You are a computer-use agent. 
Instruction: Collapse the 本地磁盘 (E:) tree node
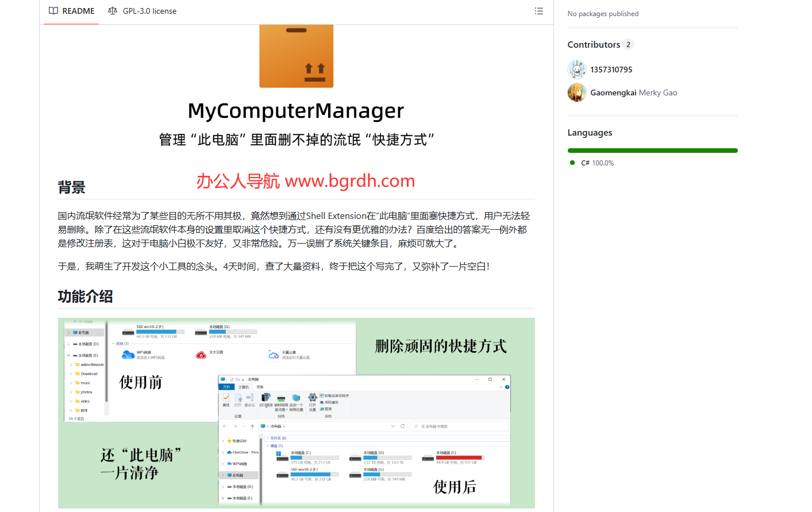pos(223,498)
